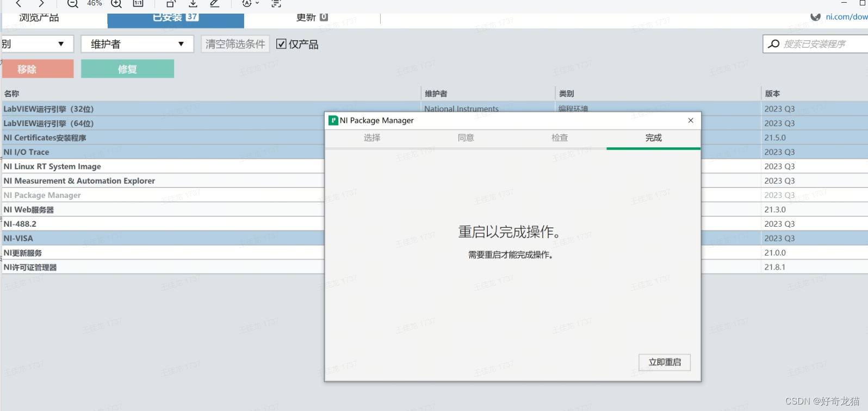Click the 立即重启 button
The height and width of the screenshot is (411, 868).
point(665,362)
